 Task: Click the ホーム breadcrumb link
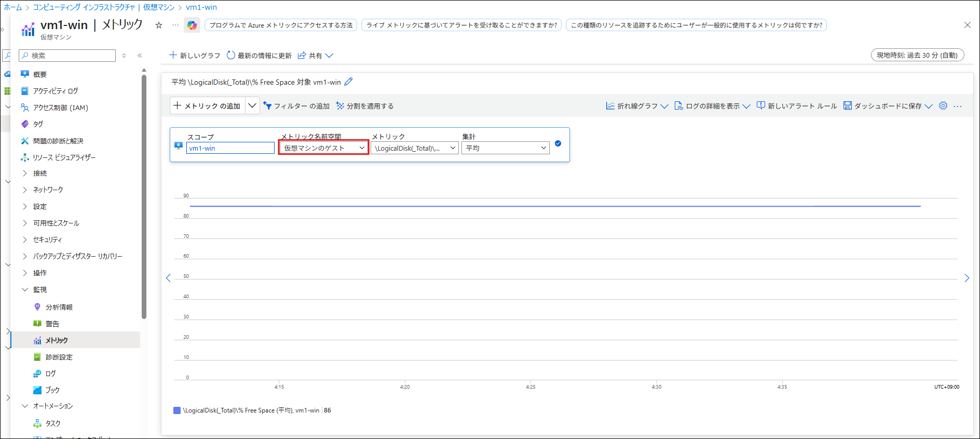13,7
